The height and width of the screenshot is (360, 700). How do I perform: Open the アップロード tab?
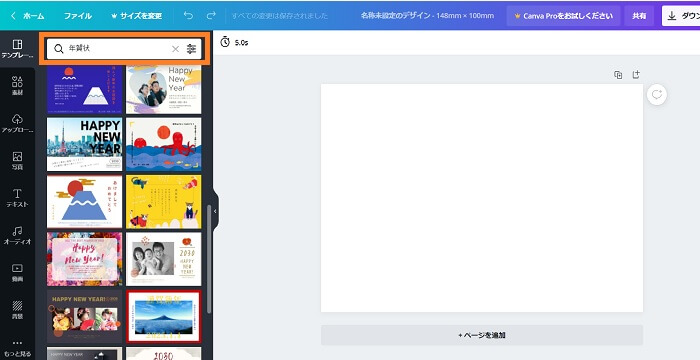pyautogui.click(x=17, y=123)
